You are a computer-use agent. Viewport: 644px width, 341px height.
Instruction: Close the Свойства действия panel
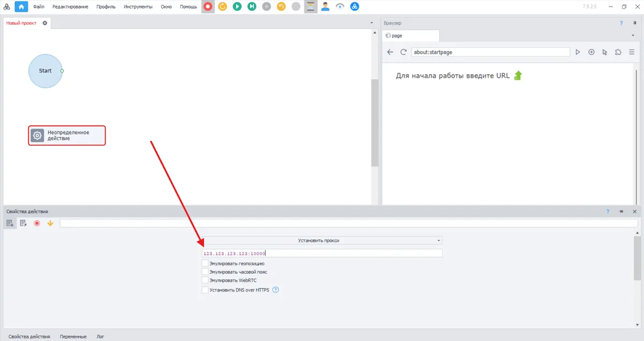[634, 212]
